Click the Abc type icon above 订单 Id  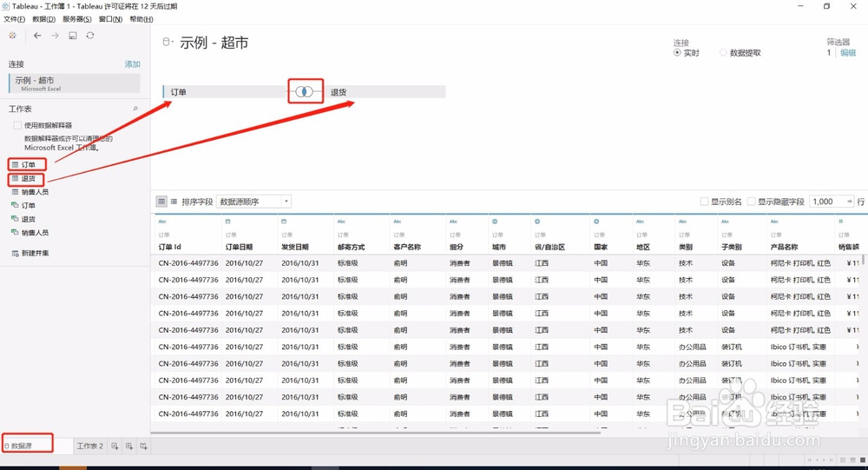(x=162, y=222)
